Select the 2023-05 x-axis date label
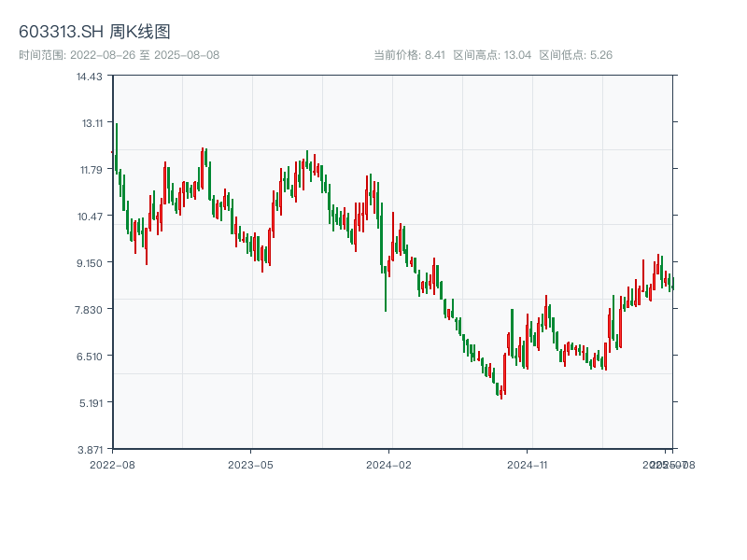The width and height of the screenshot is (747, 560). coord(250,464)
